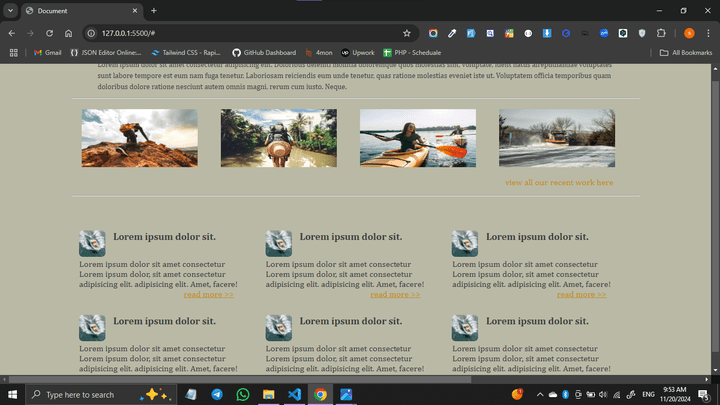Open Telegram from taskbar
The width and height of the screenshot is (720, 405).
coord(217,394)
